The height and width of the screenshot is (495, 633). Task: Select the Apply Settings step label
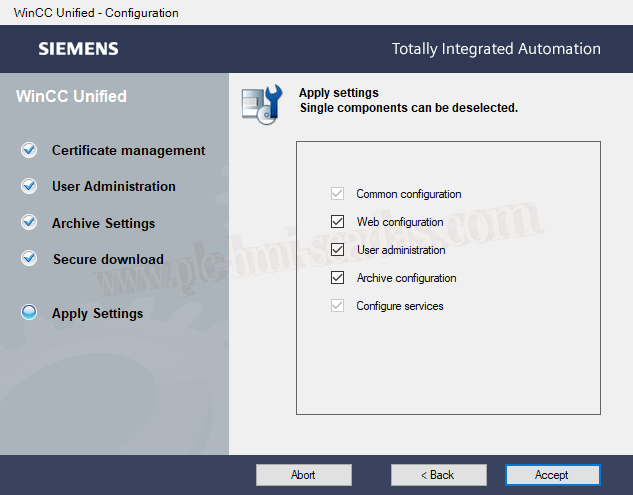pos(97,313)
